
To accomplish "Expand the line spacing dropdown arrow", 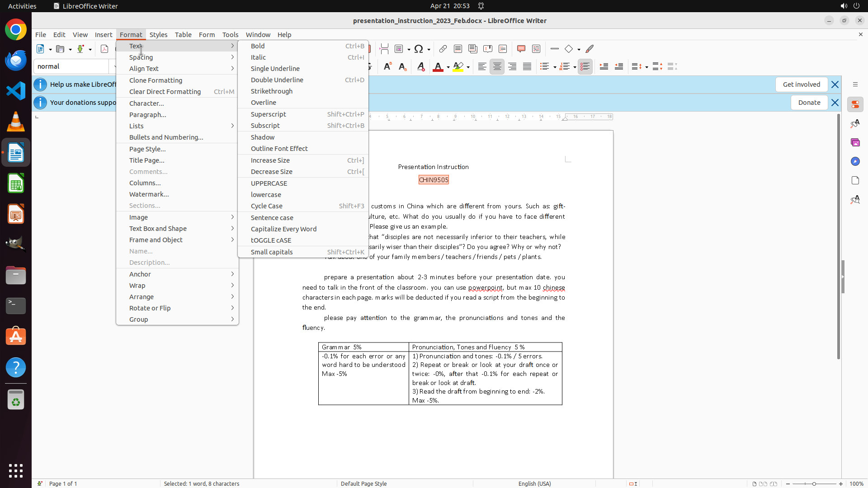I will pos(647,67).
